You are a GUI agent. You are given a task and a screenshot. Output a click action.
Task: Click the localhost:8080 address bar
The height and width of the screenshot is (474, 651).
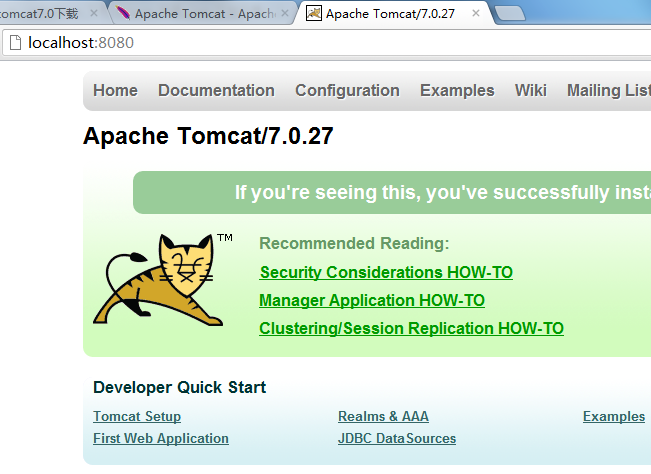pyautogui.click(x=300, y=44)
